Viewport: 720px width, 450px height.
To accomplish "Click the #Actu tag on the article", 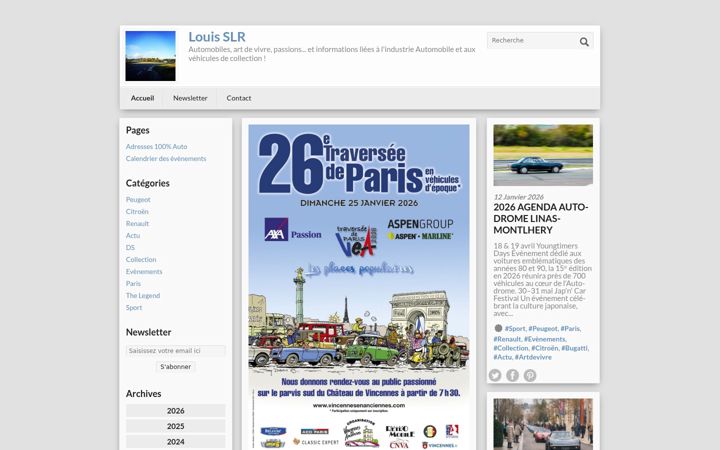I will (503, 357).
